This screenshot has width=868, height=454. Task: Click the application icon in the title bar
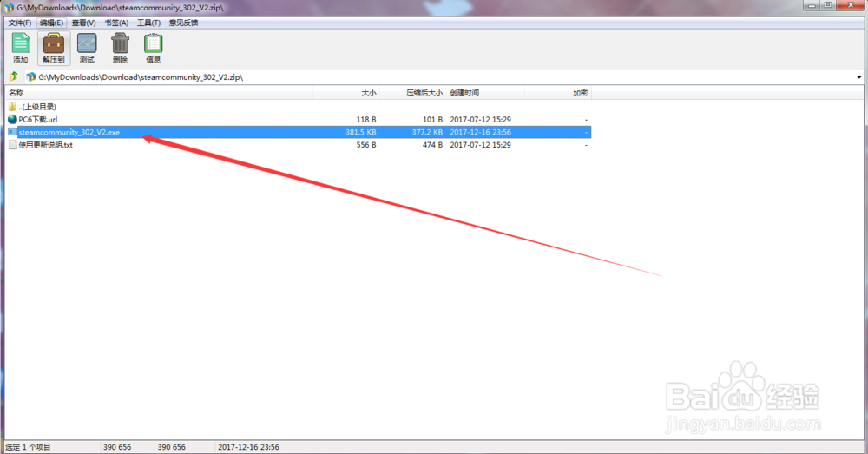(x=9, y=7)
